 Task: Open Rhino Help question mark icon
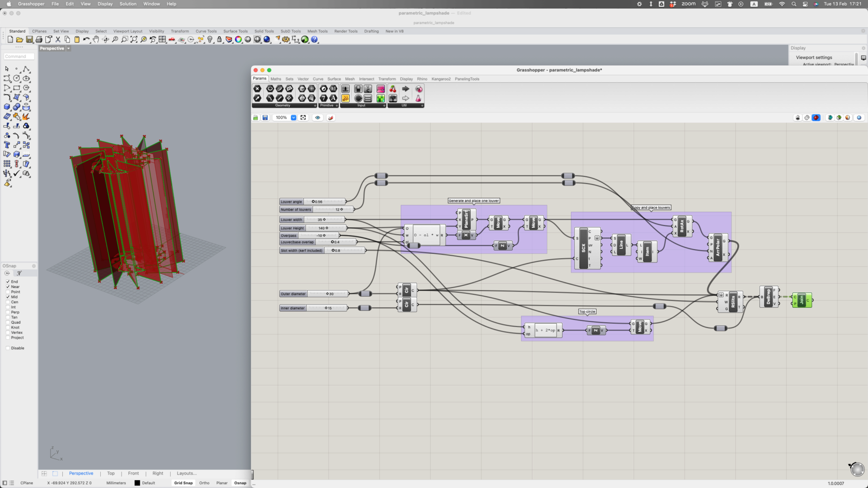(314, 40)
